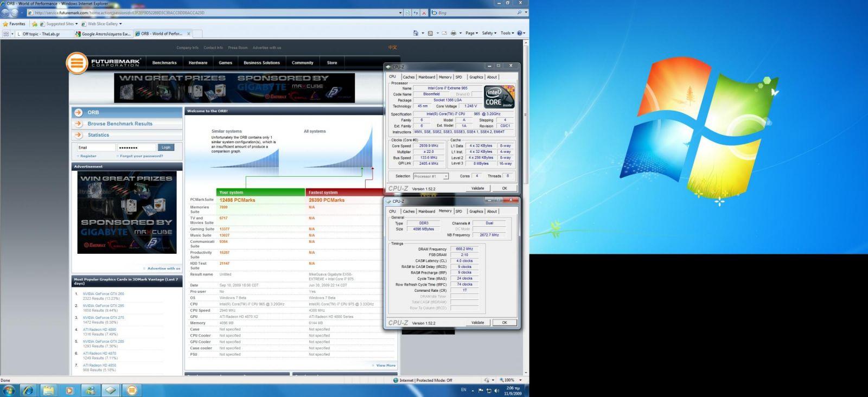868x397 pixels.
Task: Click the Action Center flag tray icon
Action: [481, 390]
